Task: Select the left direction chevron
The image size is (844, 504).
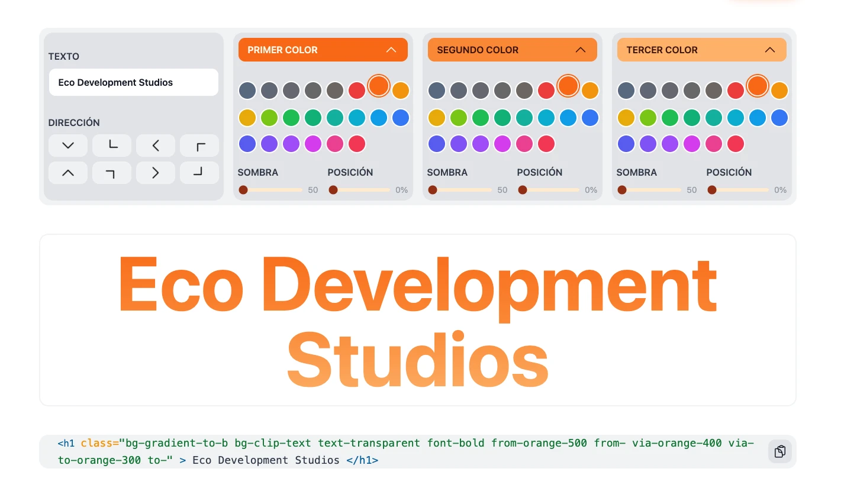Action: [156, 146]
